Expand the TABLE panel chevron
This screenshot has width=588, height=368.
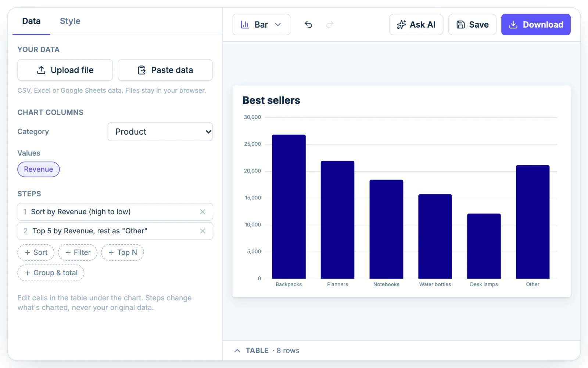237,351
